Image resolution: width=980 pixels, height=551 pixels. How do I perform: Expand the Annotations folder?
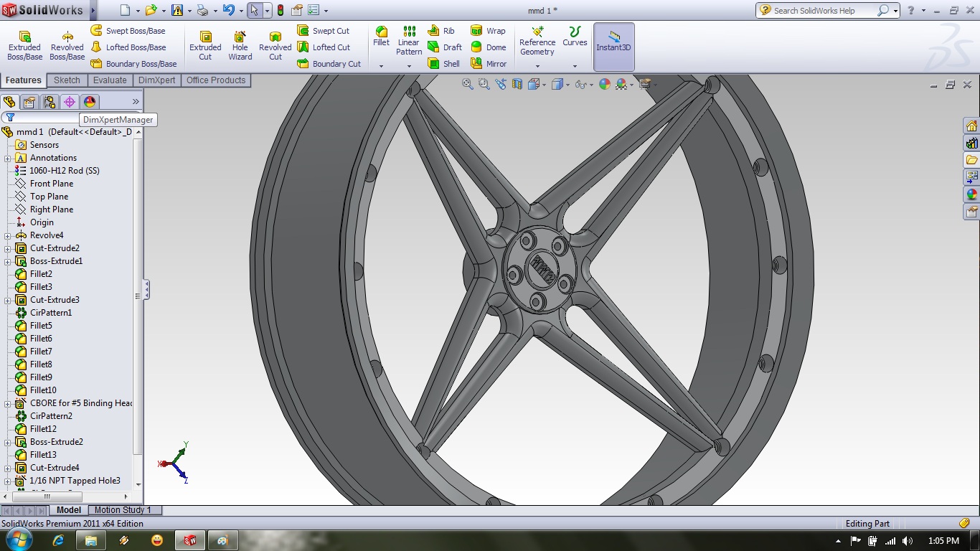point(8,158)
